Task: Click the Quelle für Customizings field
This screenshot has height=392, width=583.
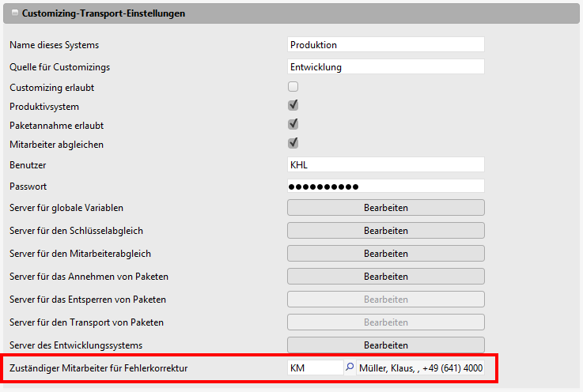Action: click(385, 67)
